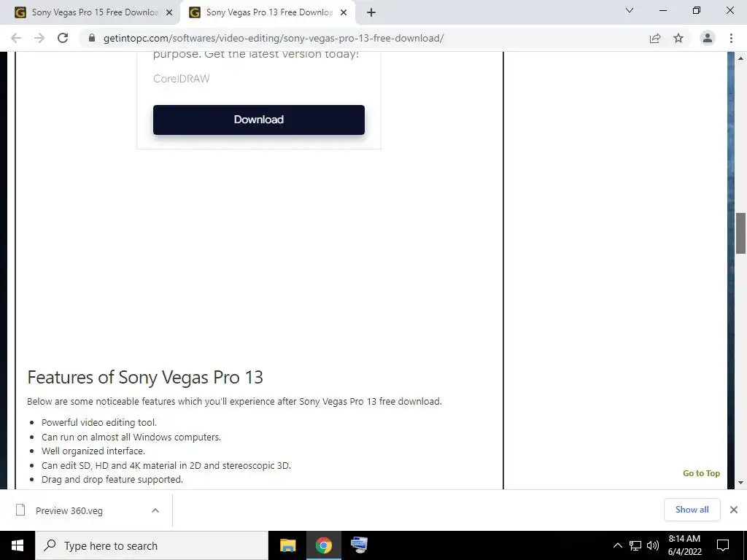The image size is (747, 560).
Task: Switch to Sony Vegas Pro 15 tab
Action: coord(90,12)
